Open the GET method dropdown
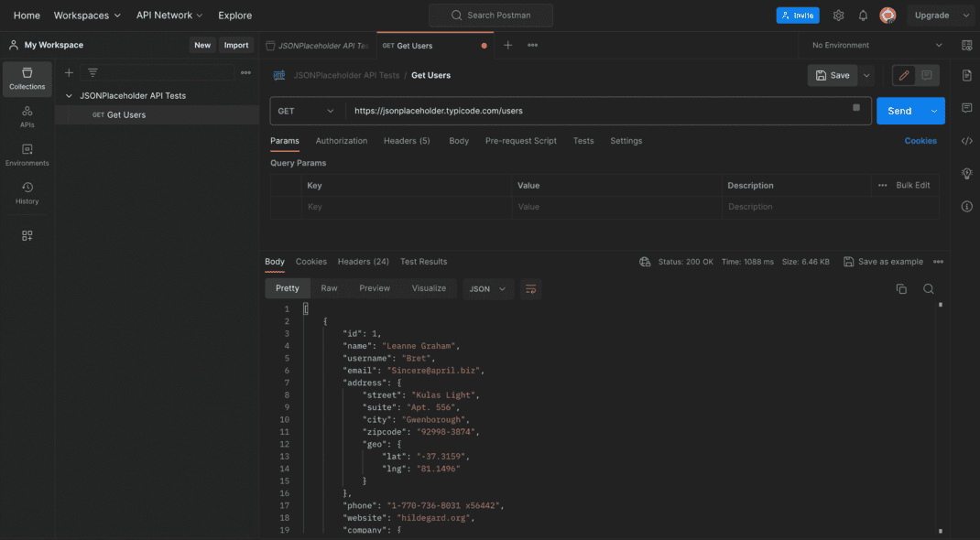 pos(307,111)
